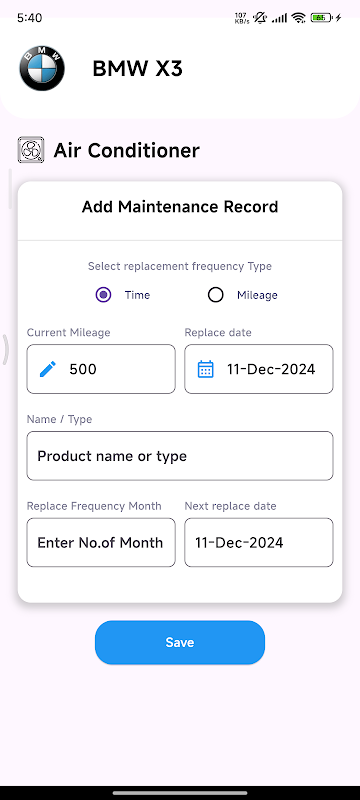The image size is (360, 800).
Task: Click the Air Conditioner fan icon
Action: pyautogui.click(x=31, y=150)
